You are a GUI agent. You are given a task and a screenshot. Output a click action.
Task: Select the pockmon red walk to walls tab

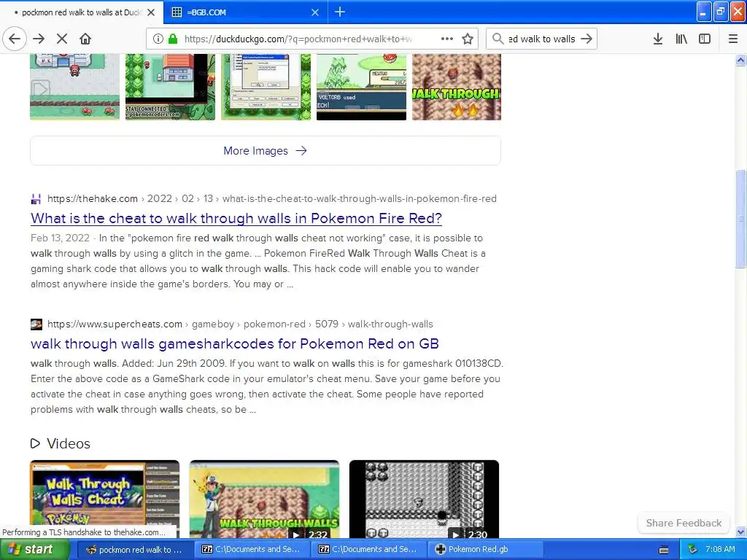(81, 12)
